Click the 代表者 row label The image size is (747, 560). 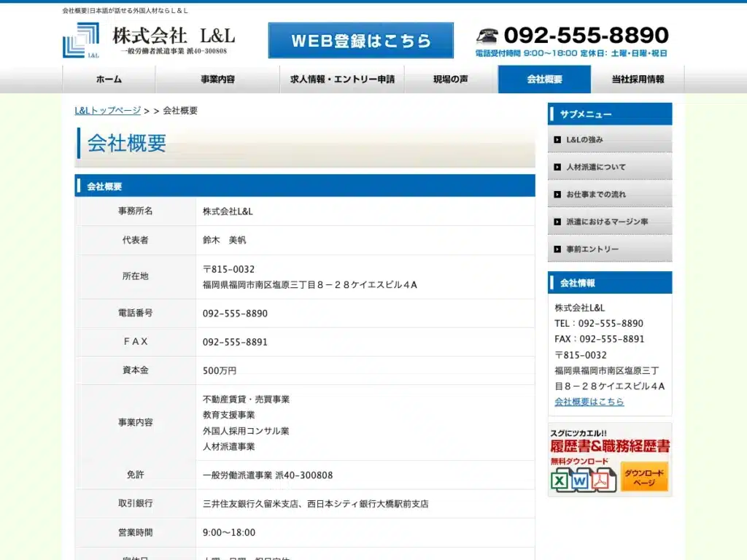[135, 240]
